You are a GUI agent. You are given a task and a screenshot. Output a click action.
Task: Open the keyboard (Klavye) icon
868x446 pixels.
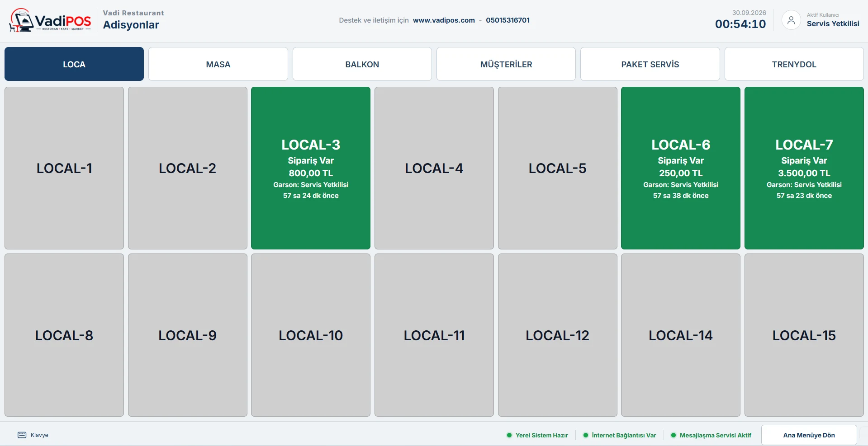click(22, 435)
